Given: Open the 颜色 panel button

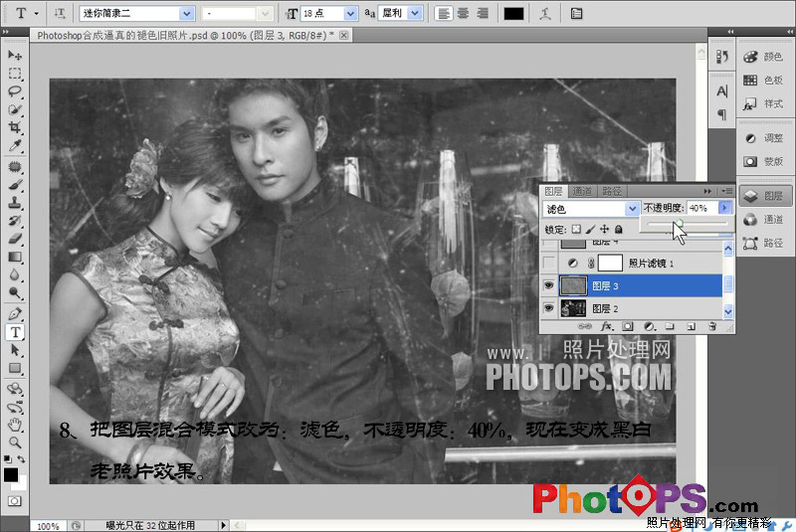Looking at the screenshot, I should 765,57.
